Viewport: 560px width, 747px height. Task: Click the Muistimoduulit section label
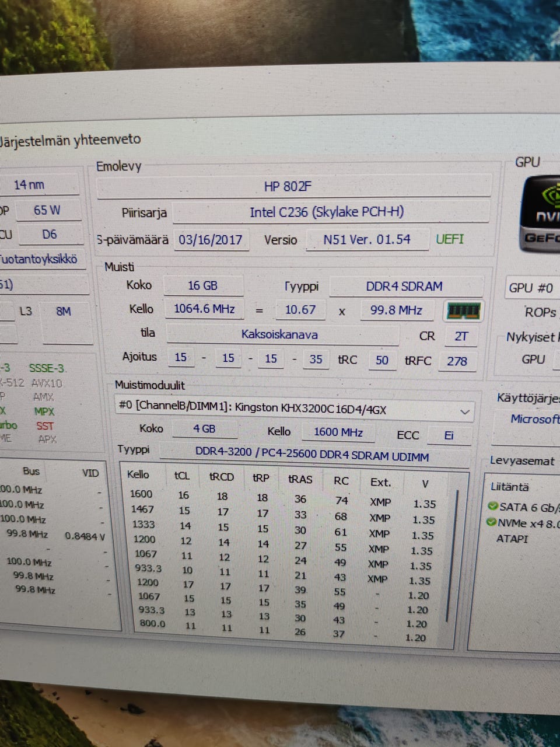(150, 385)
